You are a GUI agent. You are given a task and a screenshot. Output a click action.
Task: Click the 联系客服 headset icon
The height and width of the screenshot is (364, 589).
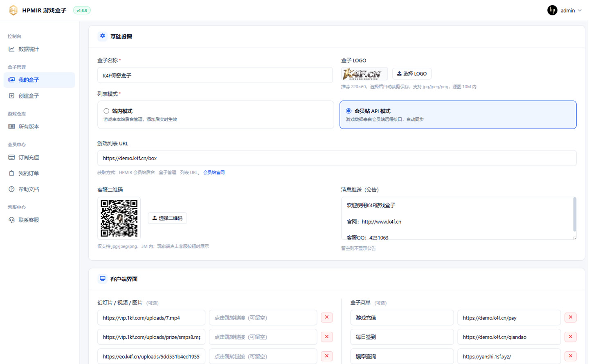(11, 220)
